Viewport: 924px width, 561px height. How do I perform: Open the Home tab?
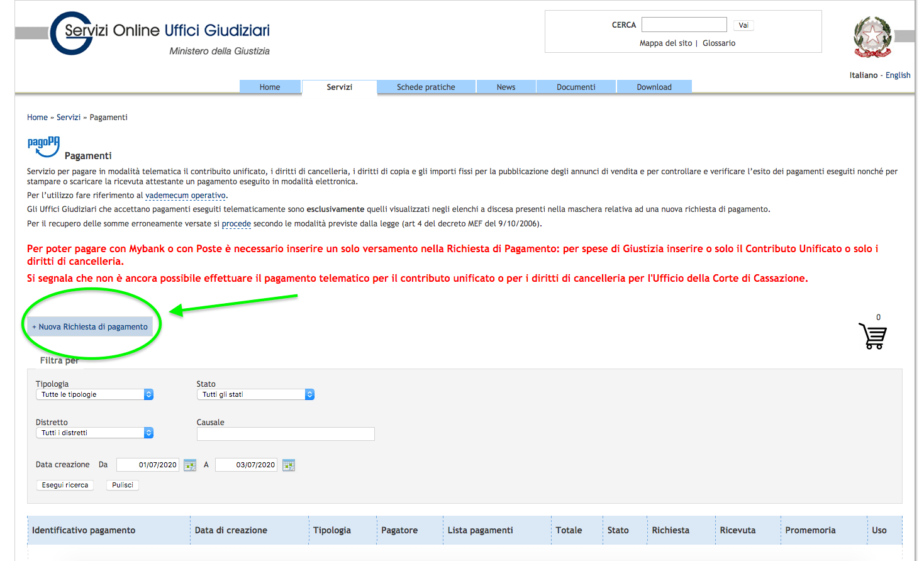tap(270, 87)
